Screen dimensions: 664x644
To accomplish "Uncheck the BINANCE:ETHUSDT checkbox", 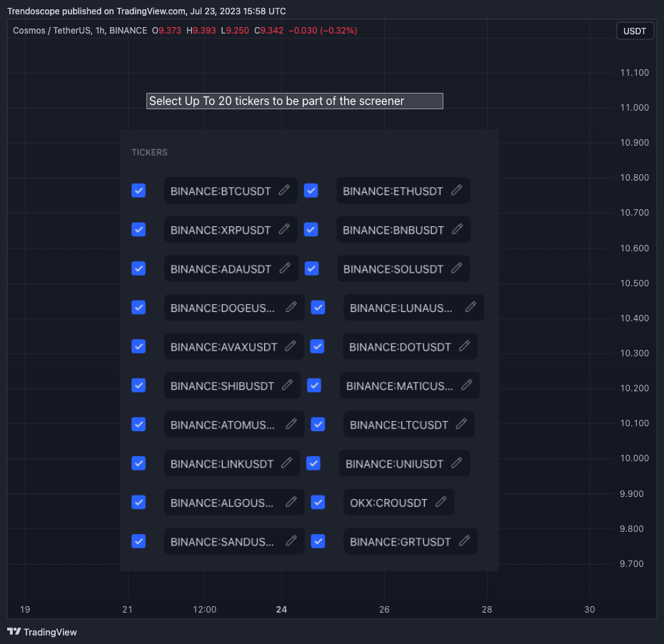I will (311, 191).
